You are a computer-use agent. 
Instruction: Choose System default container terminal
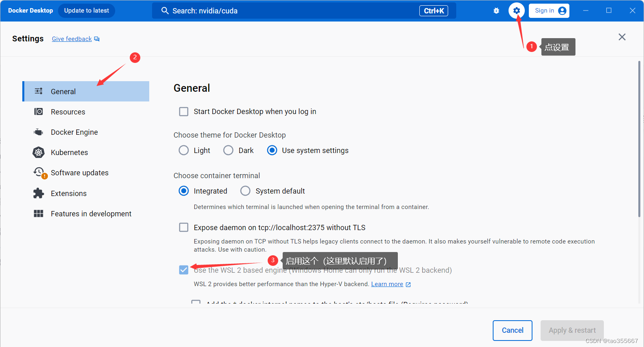point(245,191)
